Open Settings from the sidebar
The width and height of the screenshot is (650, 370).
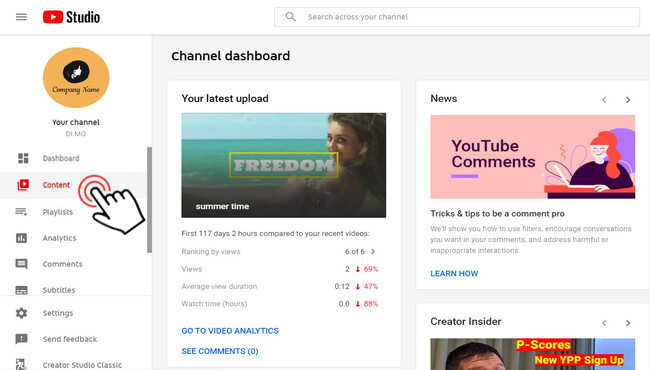tap(58, 313)
